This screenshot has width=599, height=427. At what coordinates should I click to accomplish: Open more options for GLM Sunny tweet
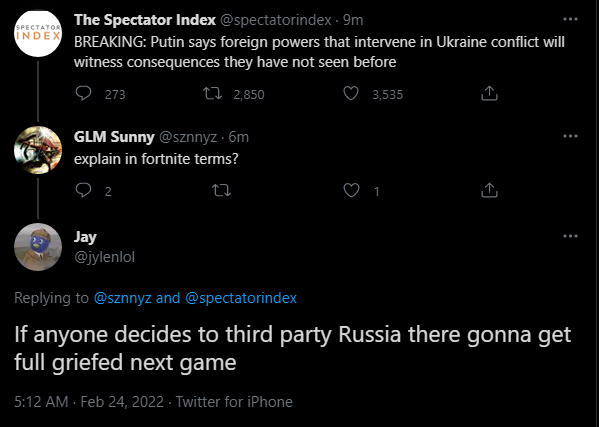tap(570, 136)
